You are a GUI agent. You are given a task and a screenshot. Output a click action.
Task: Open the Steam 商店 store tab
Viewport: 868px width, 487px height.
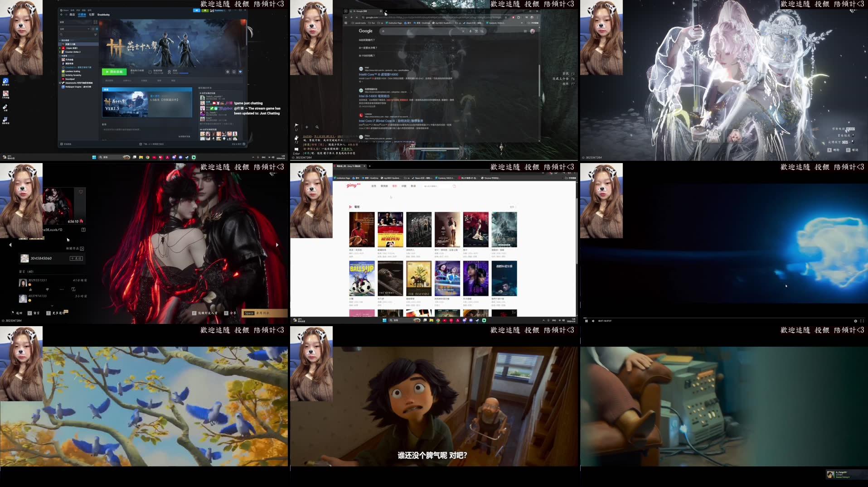click(72, 14)
